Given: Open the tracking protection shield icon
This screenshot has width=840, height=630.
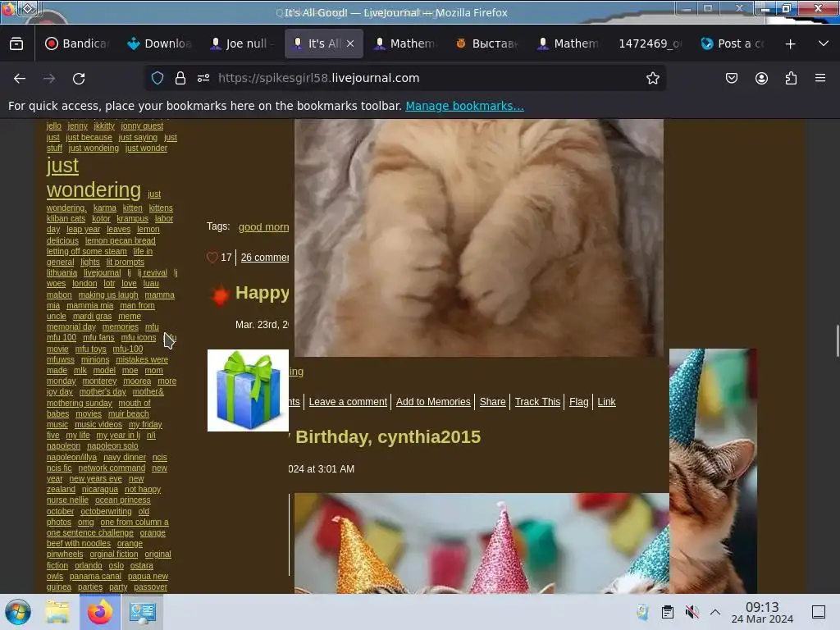Looking at the screenshot, I should (157, 78).
